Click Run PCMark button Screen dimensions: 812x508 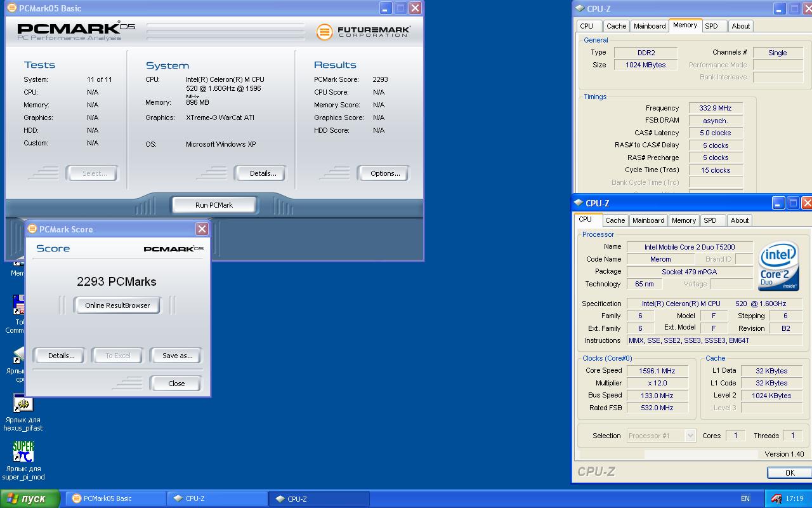pyautogui.click(x=214, y=205)
